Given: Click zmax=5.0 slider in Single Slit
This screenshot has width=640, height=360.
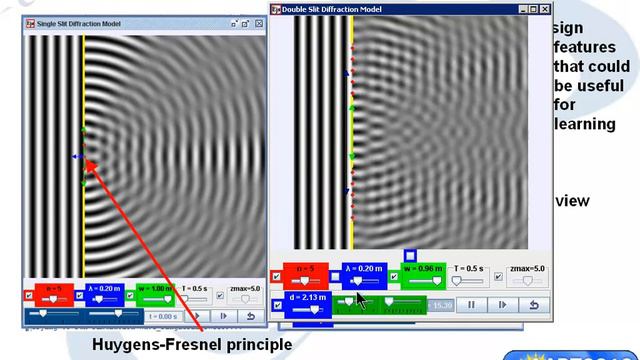Looking at the screenshot, I should [245, 299].
